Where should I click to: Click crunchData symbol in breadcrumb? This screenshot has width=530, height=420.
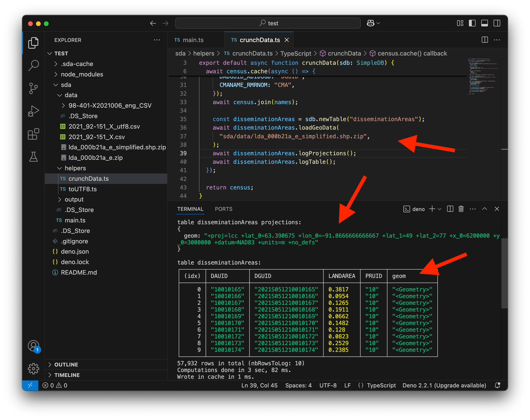coord(340,53)
